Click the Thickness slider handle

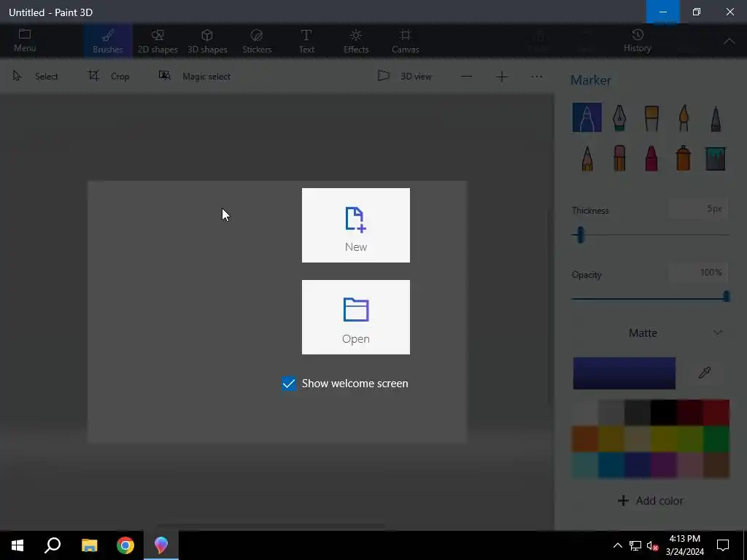(x=580, y=234)
